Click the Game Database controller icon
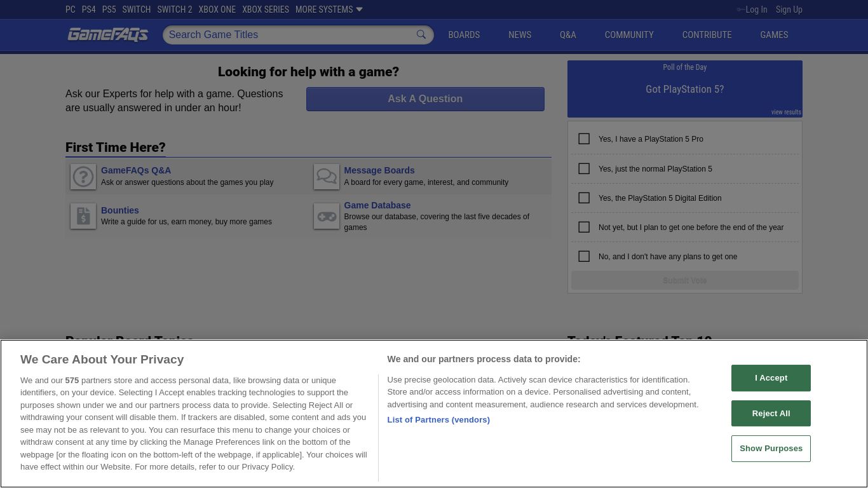Image resolution: width=868 pixels, height=488 pixels. tap(327, 216)
